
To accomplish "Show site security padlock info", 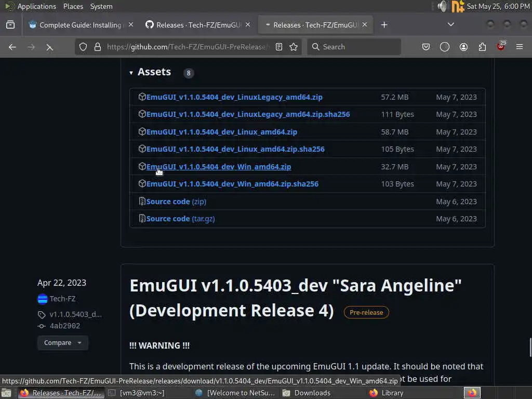I will click(98, 47).
